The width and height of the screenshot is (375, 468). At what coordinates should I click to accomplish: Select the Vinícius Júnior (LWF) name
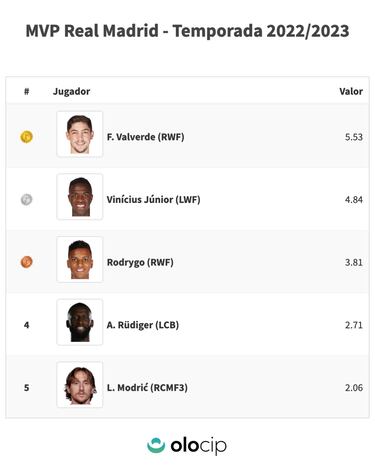tap(153, 200)
